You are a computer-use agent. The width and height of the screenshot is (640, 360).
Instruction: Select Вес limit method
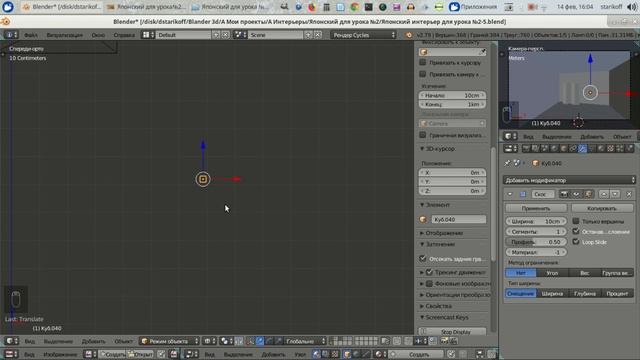pos(584,273)
